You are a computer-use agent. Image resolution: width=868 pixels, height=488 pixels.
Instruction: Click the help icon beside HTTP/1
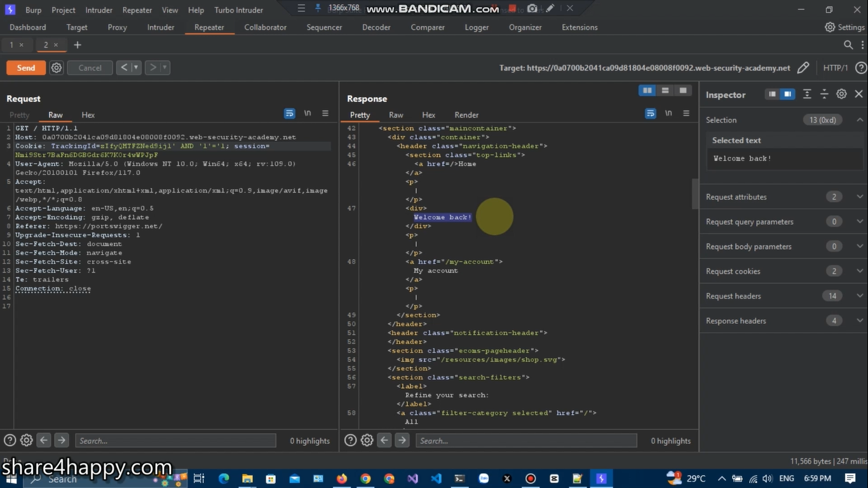tap(861, 68)
